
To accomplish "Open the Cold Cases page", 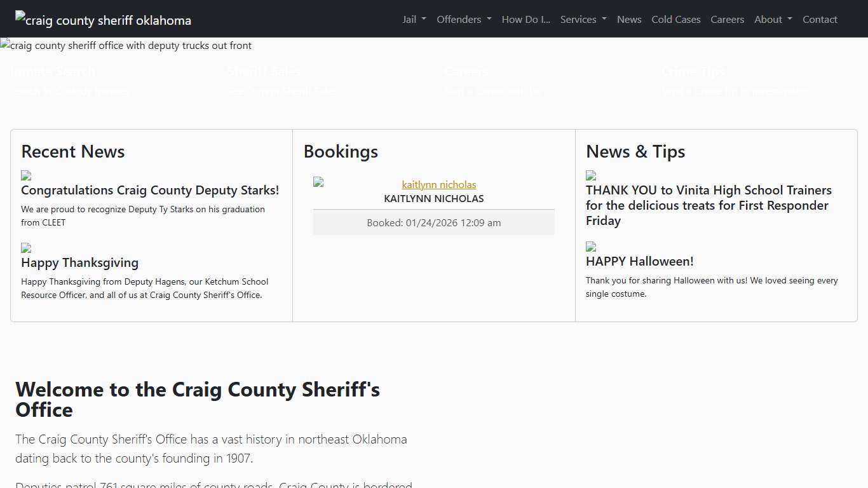I will [675, 19].
